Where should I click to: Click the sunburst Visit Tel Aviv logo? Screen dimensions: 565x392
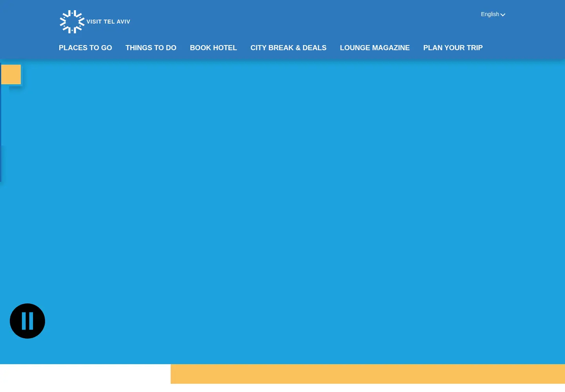(72, 22)
